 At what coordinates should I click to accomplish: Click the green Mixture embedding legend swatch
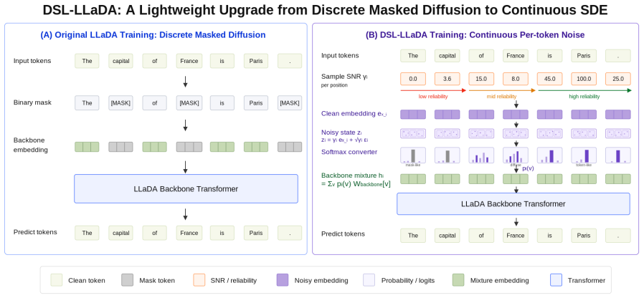(x=458, y=280)
